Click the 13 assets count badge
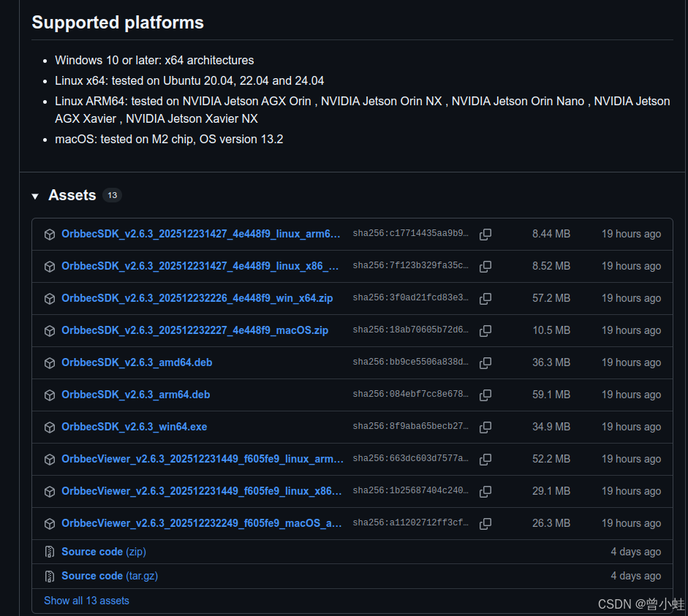 coord(113,196)
